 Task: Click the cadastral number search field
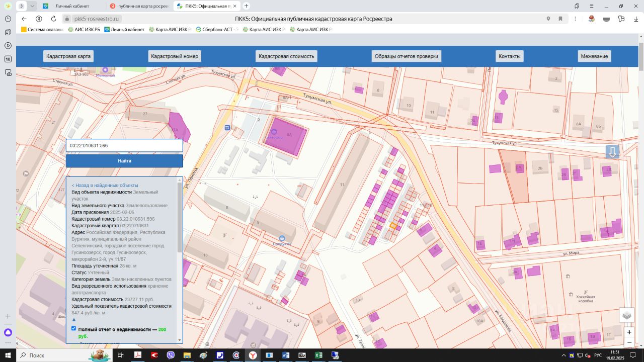124,146
